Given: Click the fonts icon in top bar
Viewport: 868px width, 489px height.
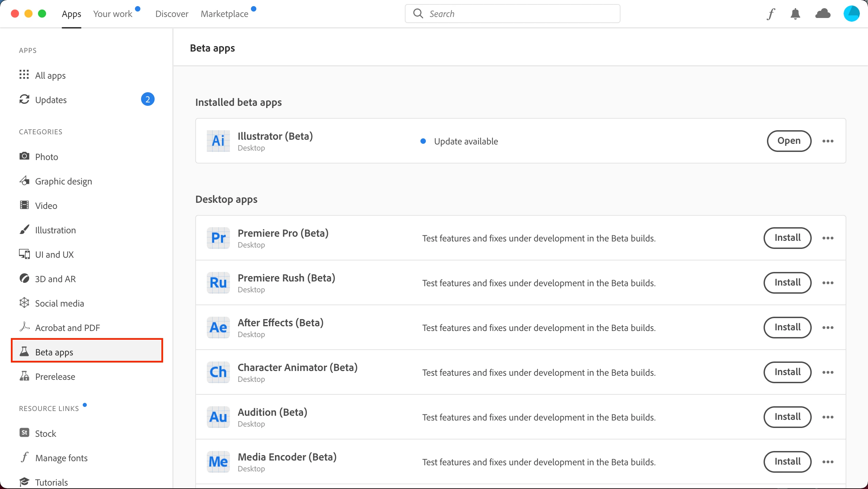Looking at the screenshot, I should tap(771, 14).
